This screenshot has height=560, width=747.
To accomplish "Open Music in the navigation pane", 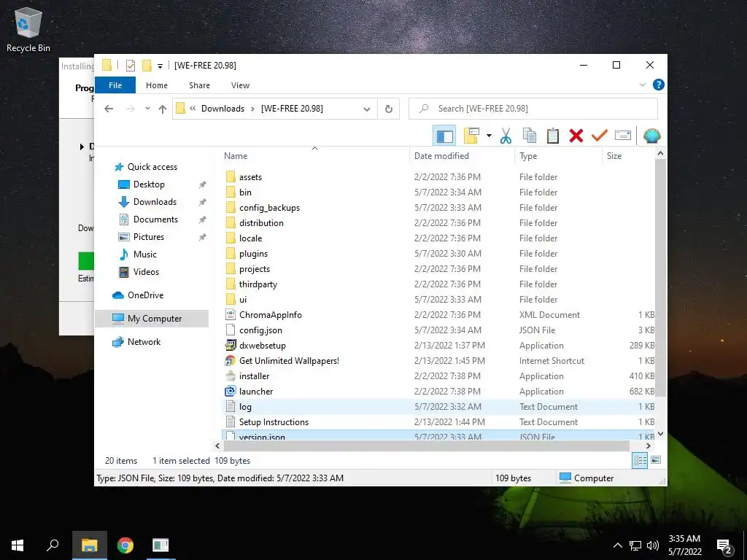I will pos(145,254).
